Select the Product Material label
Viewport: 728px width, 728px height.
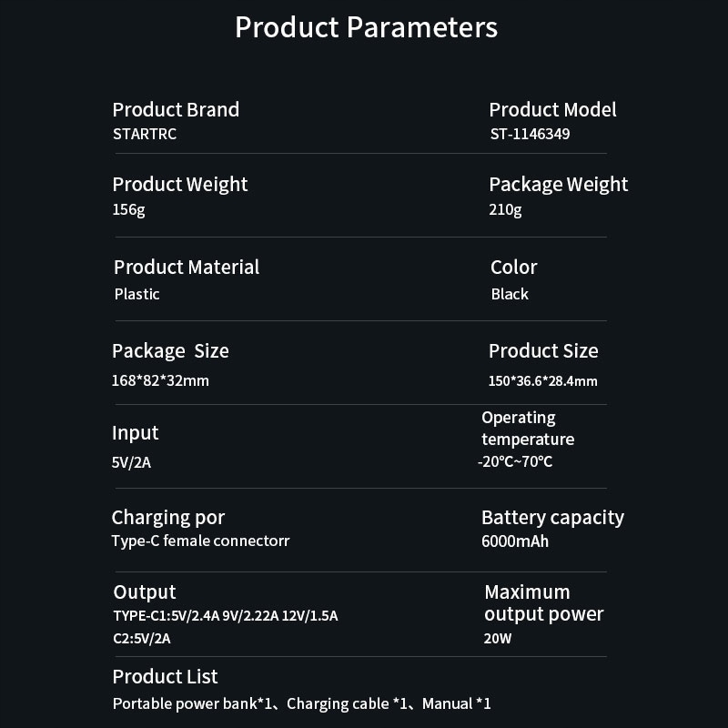tap(187, 268)
